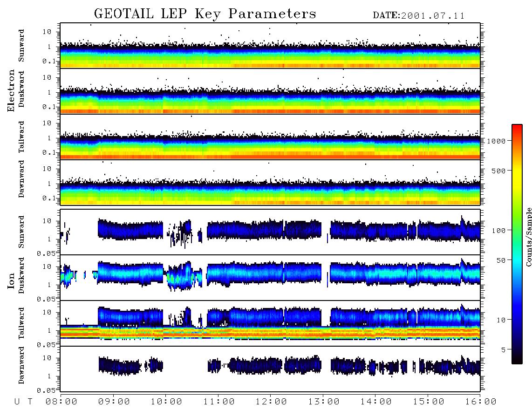Select the Electron Sunward panel label
Screen dimensions: 532x410
point(21,46)
